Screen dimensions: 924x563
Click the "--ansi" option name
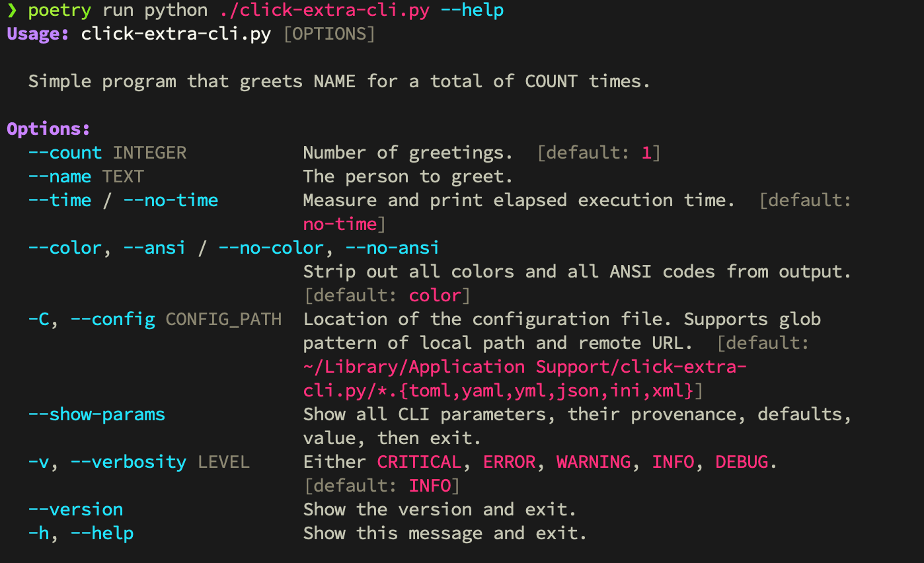point(155,248)
